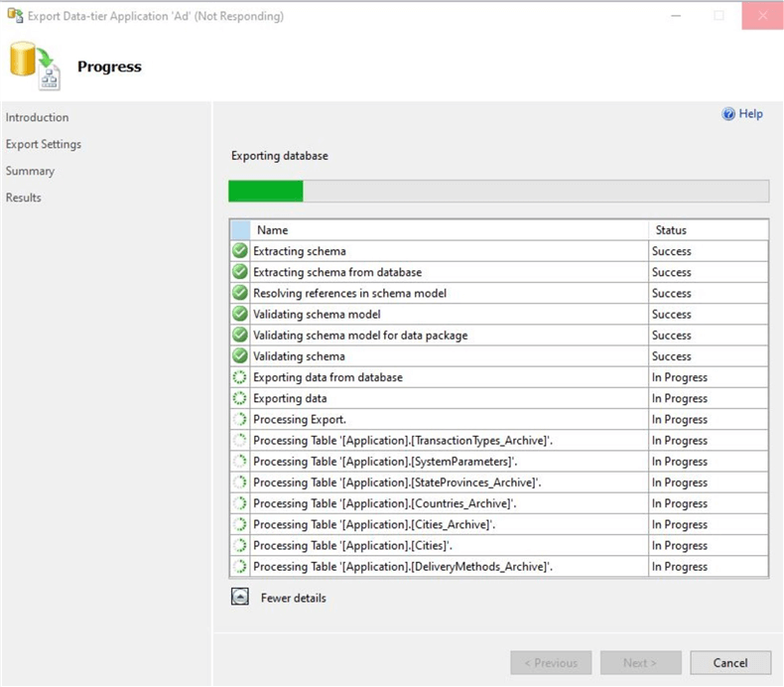Open the Introduction page in sidebar
The height and width of the screenshot is (687, 784).
pos(38,117)
